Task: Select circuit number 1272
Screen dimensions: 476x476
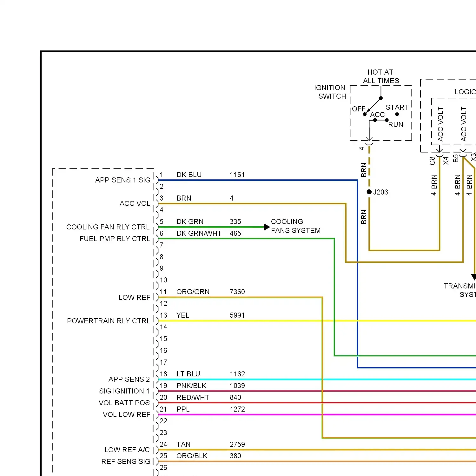Action: [237, 409]
